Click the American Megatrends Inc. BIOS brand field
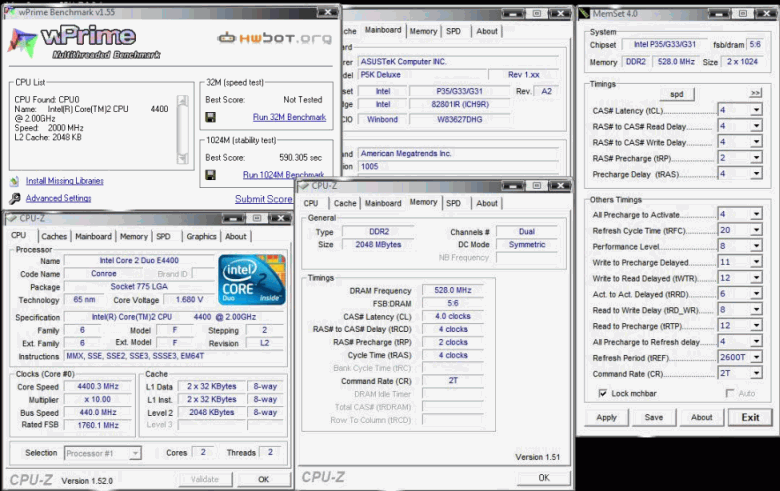The image size is (780, 491). tap(458, 154)
